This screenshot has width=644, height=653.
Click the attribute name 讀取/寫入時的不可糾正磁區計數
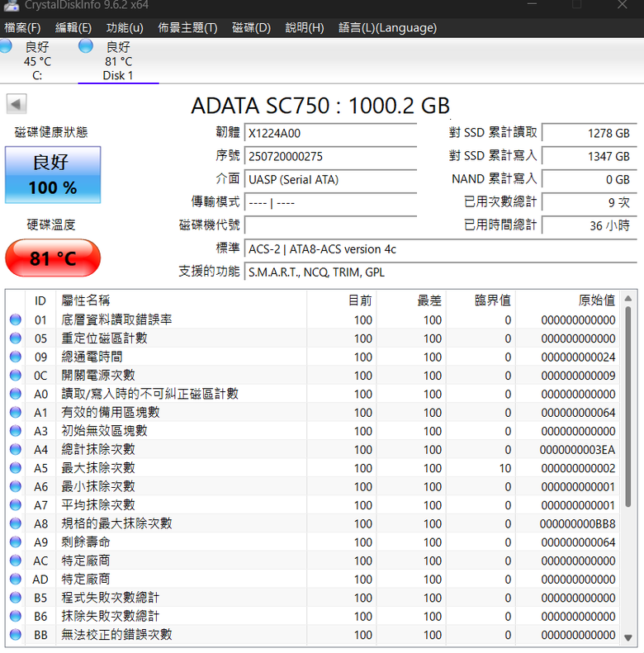pyautogui.click(x=150, y=394)
